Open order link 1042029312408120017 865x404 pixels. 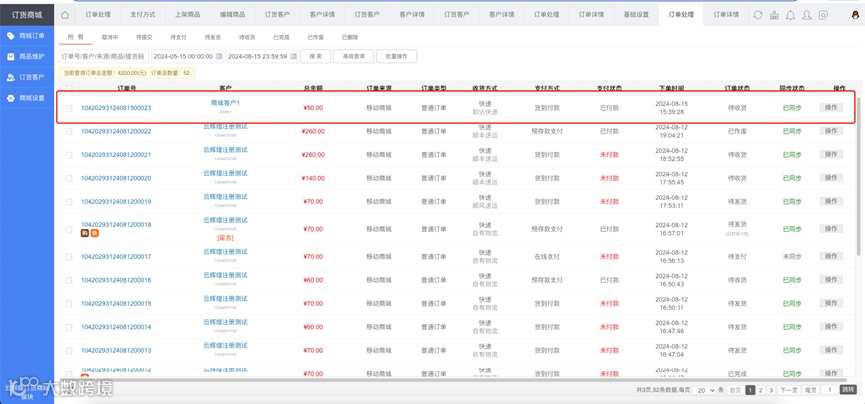(x=116, y=257)
